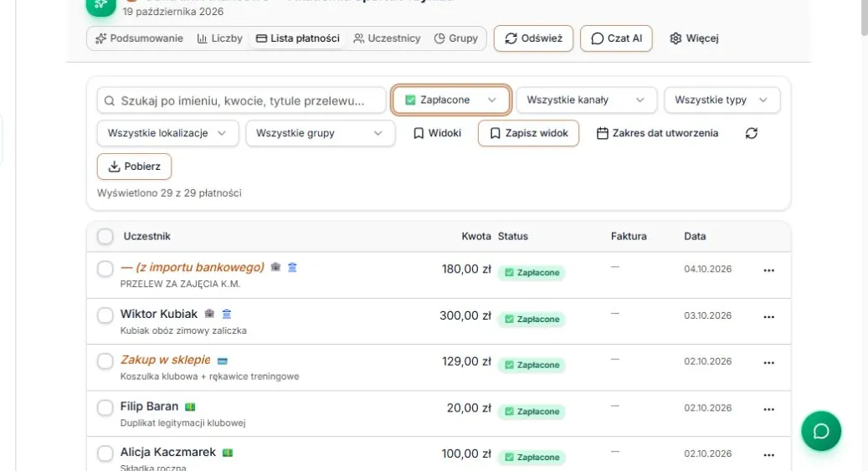Click Filip Baran name

149,407
